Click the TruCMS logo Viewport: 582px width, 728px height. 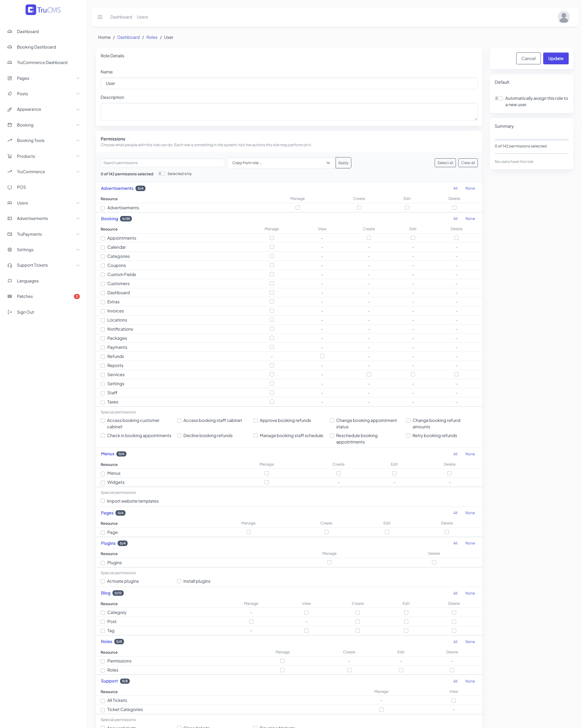coord(43,10)
